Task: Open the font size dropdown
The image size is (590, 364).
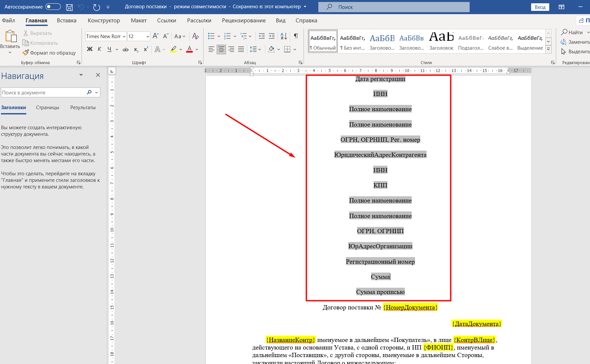Action: coord(148,36)
